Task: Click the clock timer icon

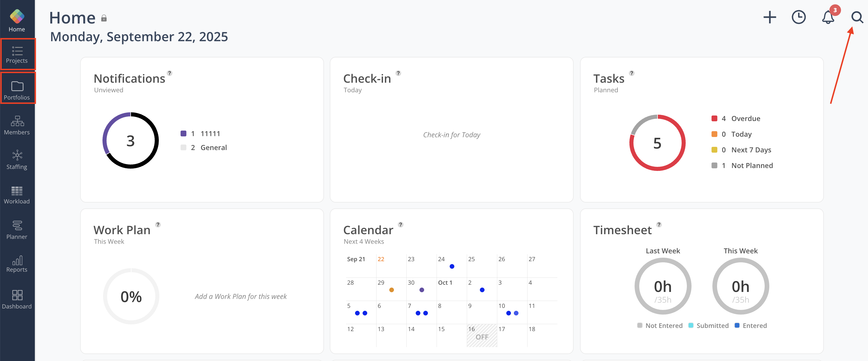Action: pos(798,17)
